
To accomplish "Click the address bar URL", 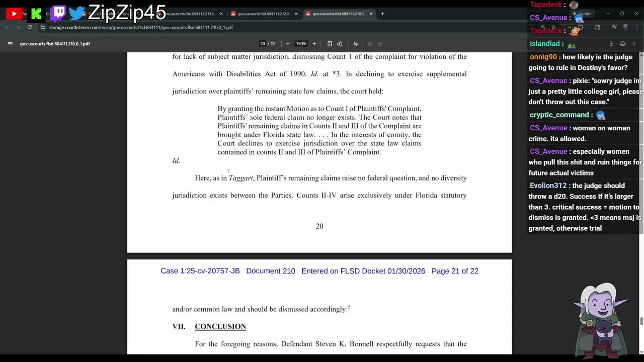I will [x=141, y=27].
